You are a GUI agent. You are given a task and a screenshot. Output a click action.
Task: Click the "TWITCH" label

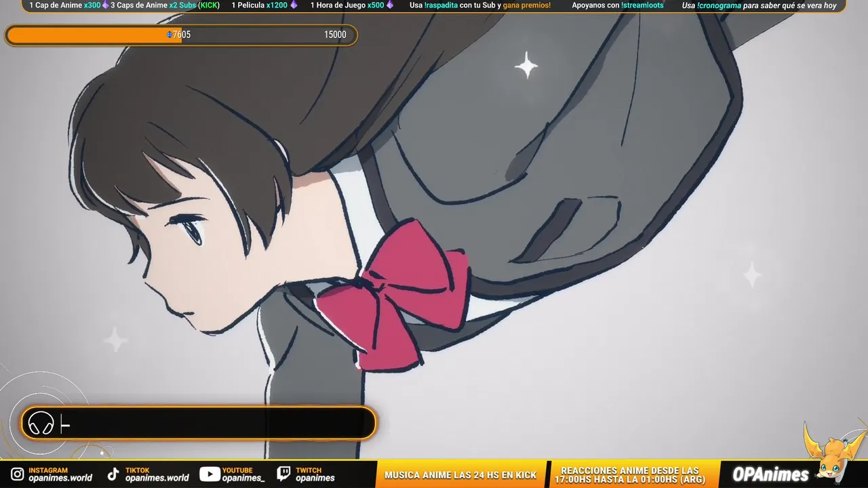click(309, 470)
